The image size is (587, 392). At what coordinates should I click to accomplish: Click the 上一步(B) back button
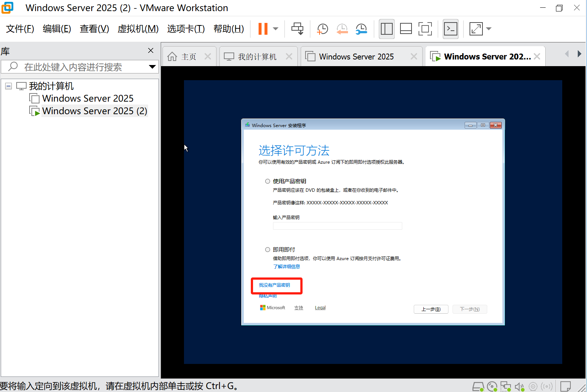431,309
